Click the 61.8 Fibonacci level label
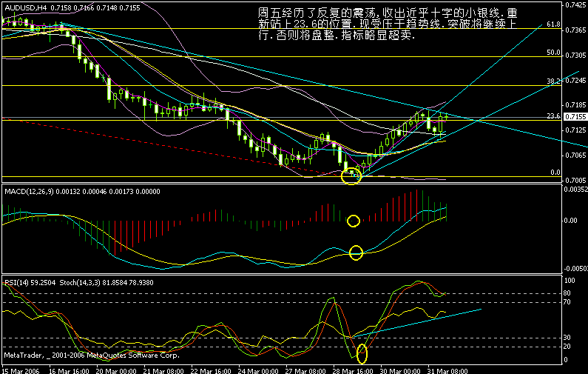This screenshot has height=374, width=588. pyautogui.click(x=551, y=24)
